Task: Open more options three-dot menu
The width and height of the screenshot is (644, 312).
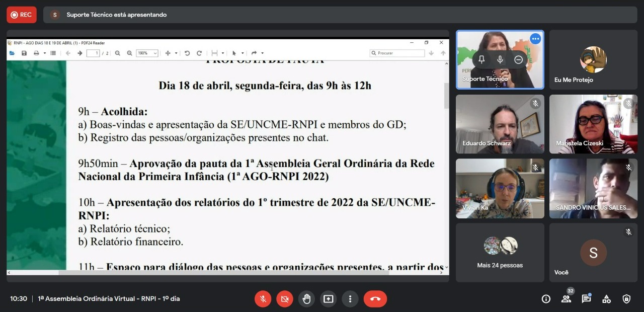Action: pos(350,299)
